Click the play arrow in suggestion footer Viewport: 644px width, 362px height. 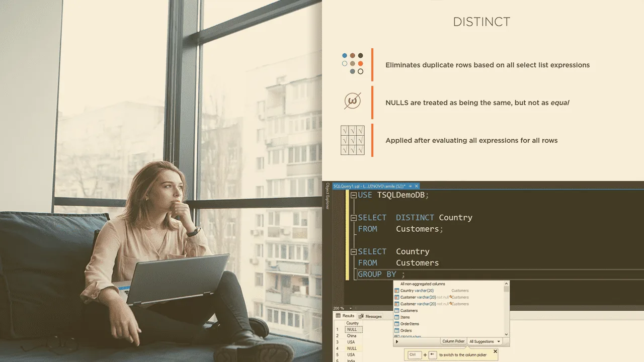pos(397,341)
